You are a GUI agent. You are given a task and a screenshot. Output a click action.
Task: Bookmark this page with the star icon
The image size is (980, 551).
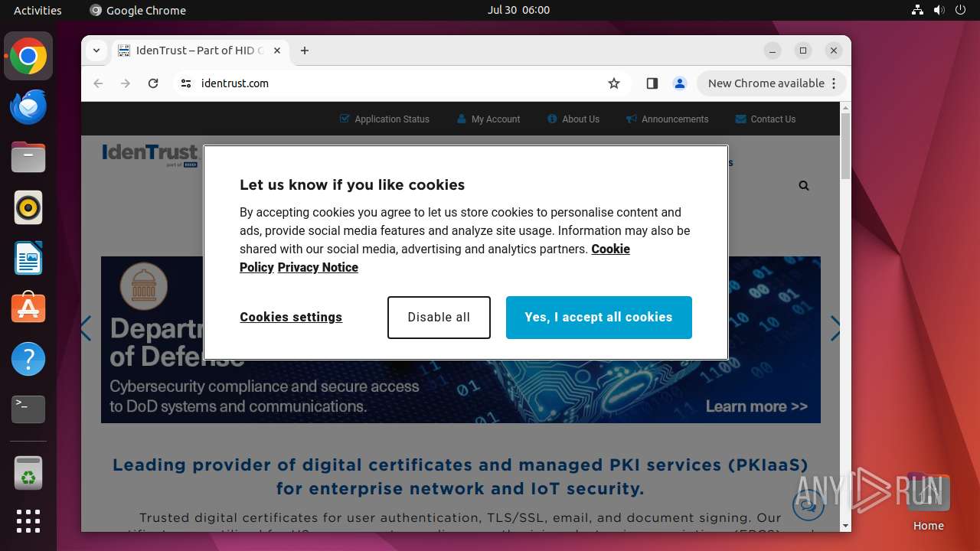click(x=614, y=83)
